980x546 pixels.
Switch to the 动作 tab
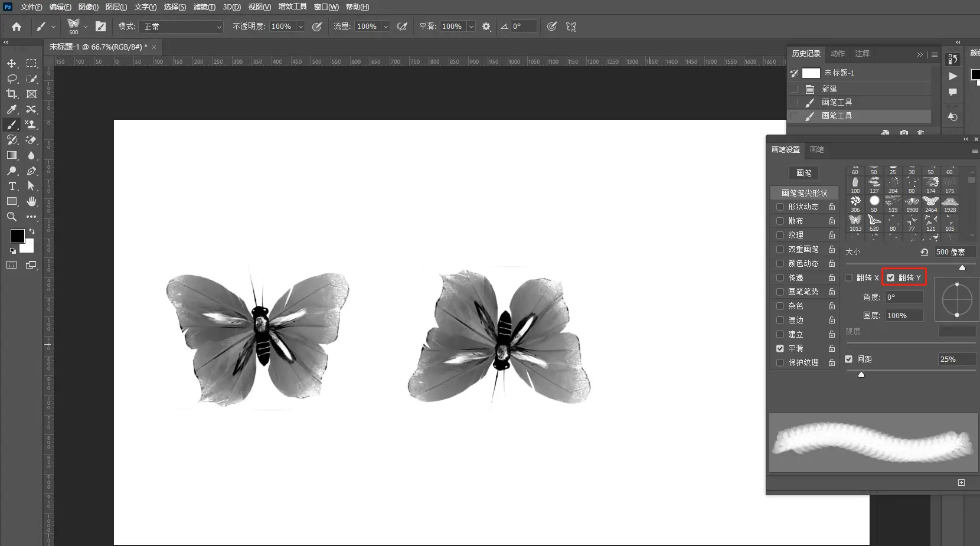pos(837,54)
